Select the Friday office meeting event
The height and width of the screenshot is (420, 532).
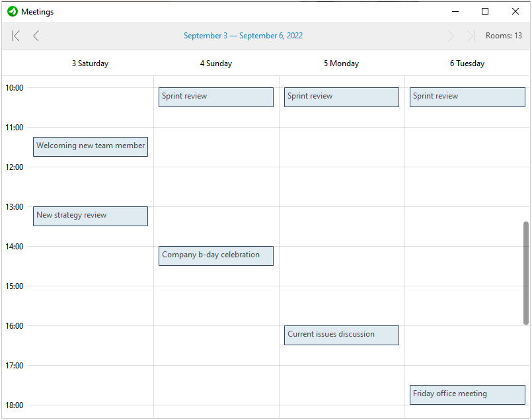point(467,395)
